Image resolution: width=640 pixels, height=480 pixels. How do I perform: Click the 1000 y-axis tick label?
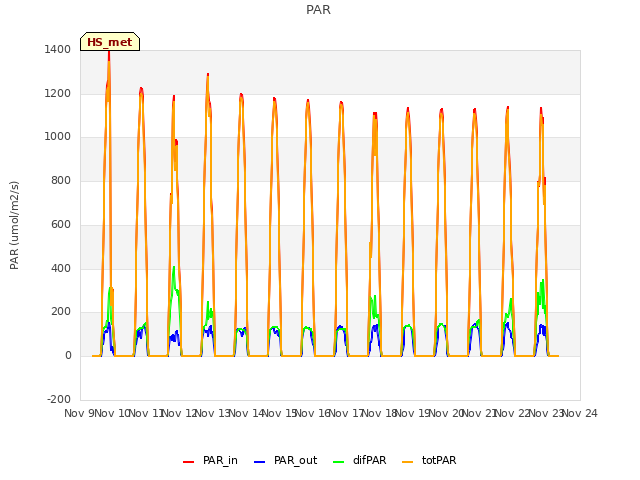[x=58, y=137]
